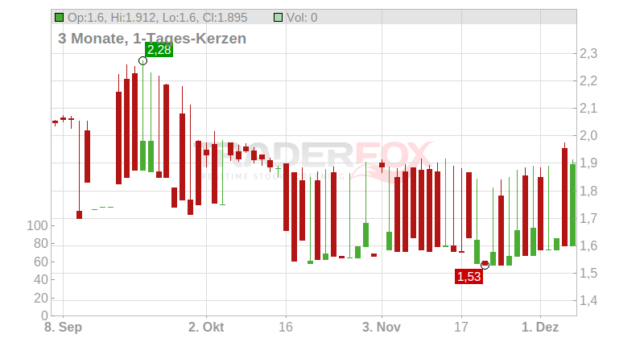Click the 1,8 price axis label
This screenshot has width=644, height=338.
pyautogui.click(x=588, y=191)
